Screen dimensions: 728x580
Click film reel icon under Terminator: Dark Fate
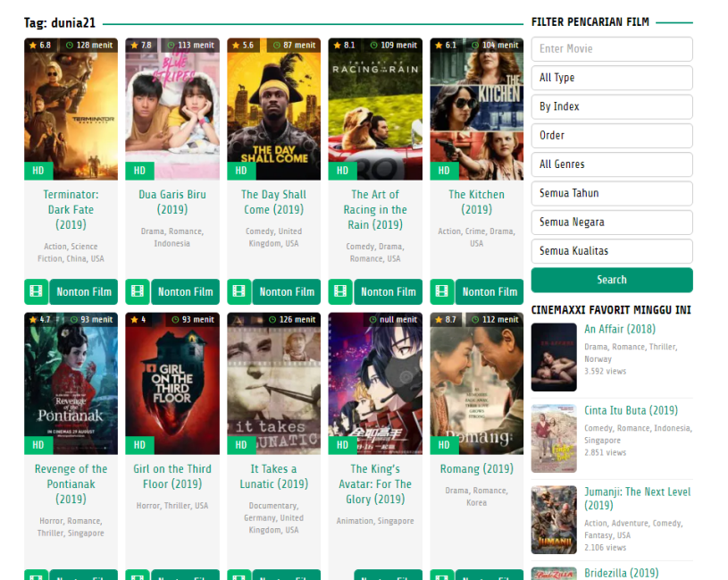37,291
